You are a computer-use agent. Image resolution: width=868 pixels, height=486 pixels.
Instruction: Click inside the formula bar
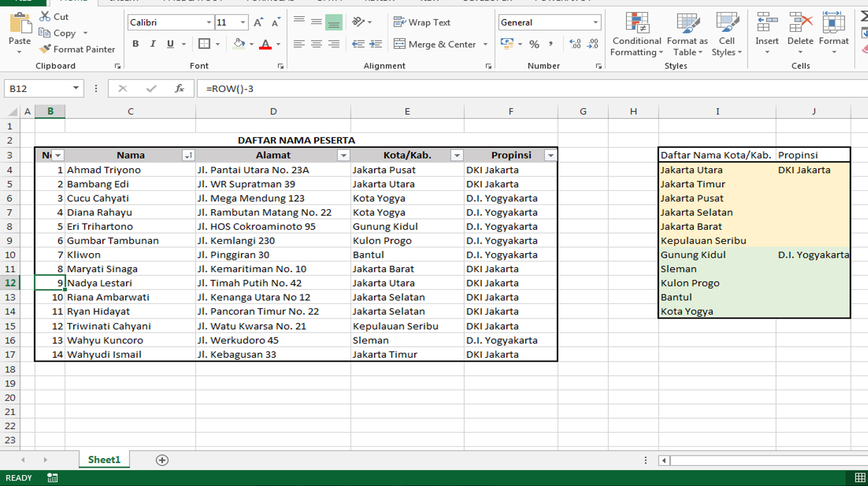[x=381, y=88]
